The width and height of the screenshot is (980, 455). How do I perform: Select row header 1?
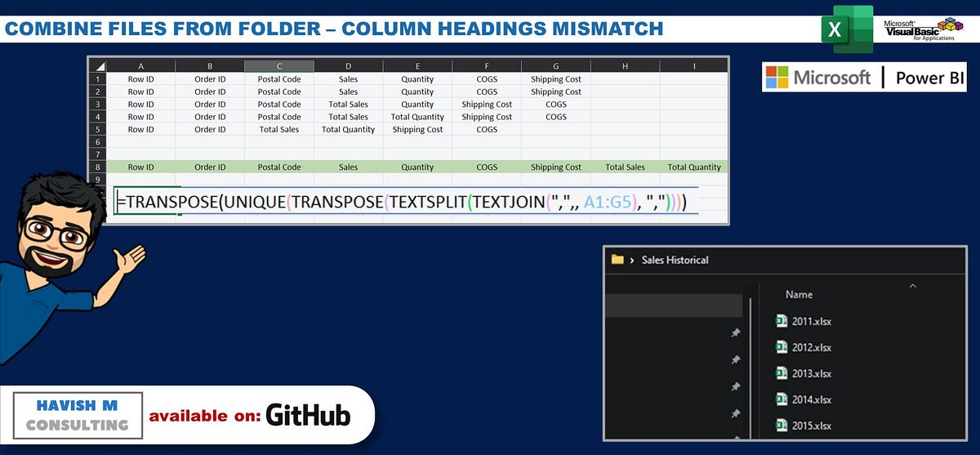[x=98, y=79]
